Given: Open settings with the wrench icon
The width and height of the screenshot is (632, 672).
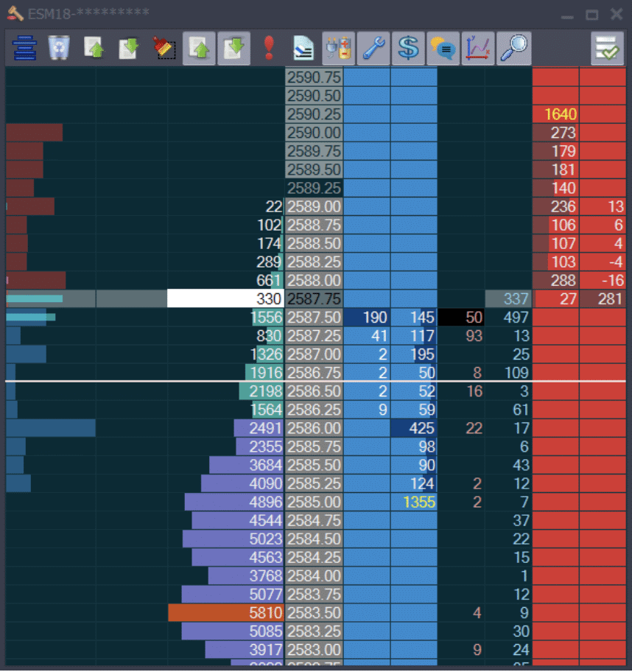Looking at the screenshot, I should click(374, 49).
